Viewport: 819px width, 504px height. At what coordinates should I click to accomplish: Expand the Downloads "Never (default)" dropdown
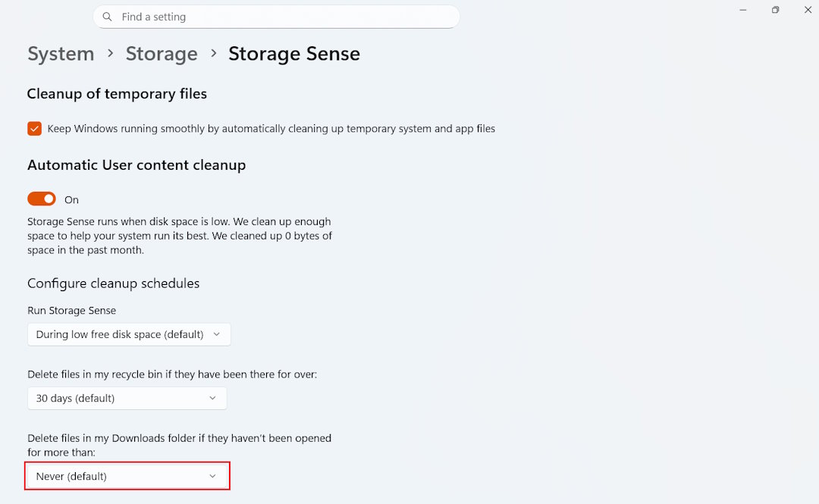pos(127,476)
